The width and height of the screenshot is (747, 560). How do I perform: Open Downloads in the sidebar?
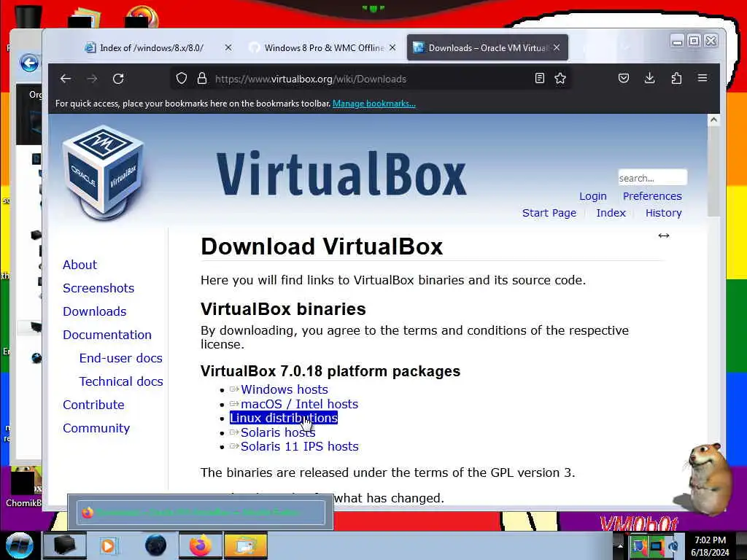pyautogui.click(x=95, y=311)
